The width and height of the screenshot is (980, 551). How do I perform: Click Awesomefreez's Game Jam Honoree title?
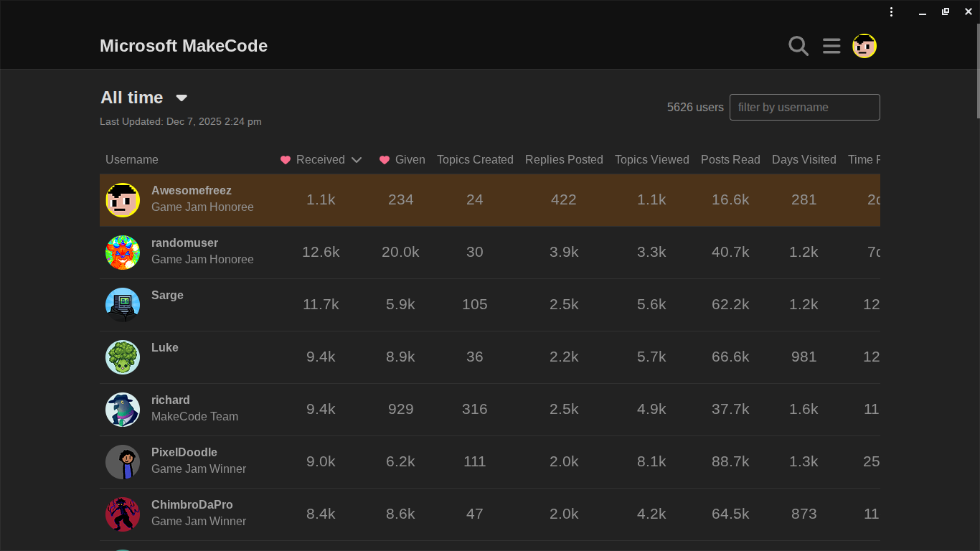click(x=202, y=207)
